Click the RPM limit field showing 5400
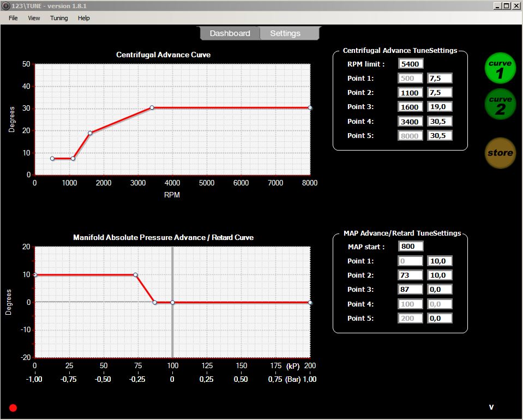The width and height of the screenshot is (523, 420). (x=410, y=64)
